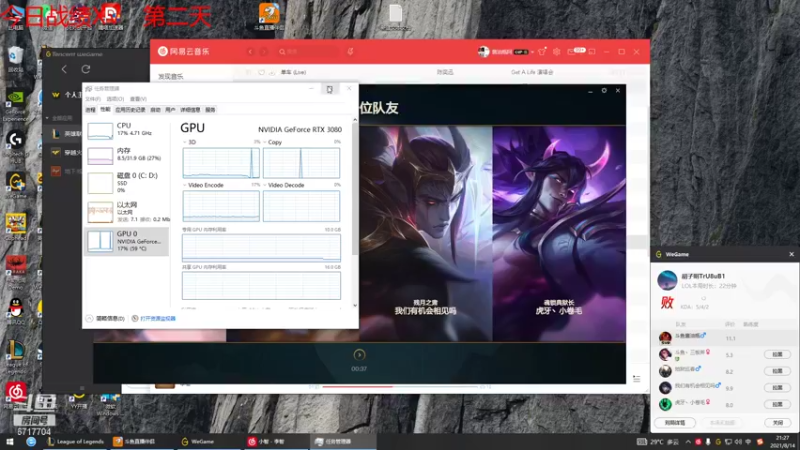Select 内存 memory in Task Manager sidebar
The image size is (800, 450).
coord(127,155)
